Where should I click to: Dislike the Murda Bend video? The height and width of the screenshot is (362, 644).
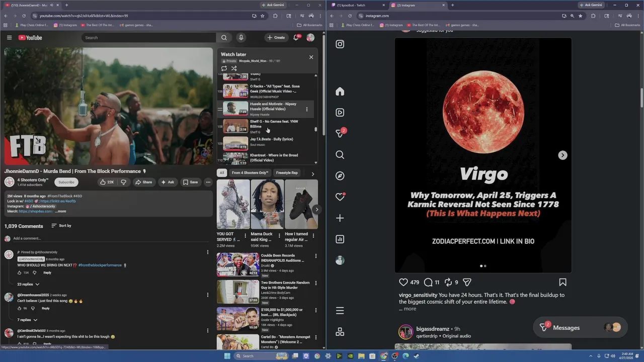pos(123,182)
